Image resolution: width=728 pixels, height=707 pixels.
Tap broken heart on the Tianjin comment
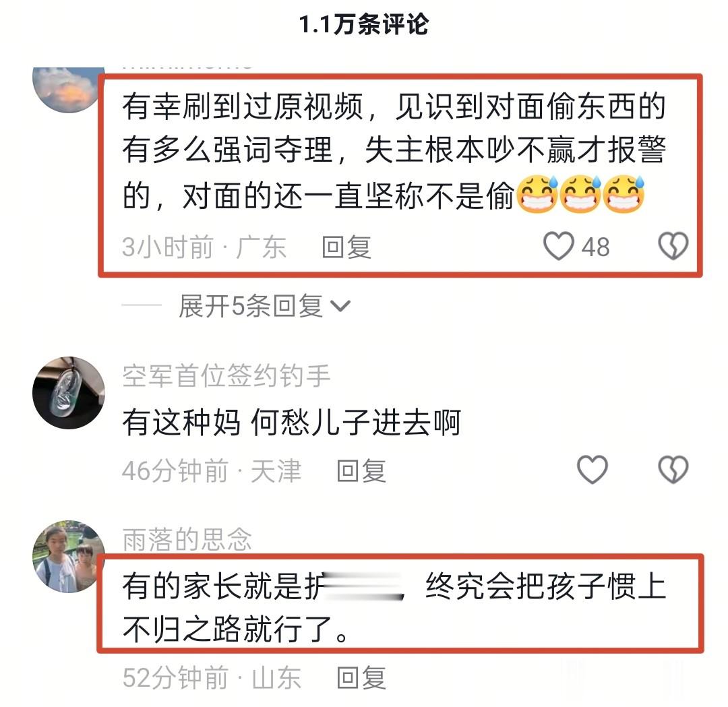point(673,469)
